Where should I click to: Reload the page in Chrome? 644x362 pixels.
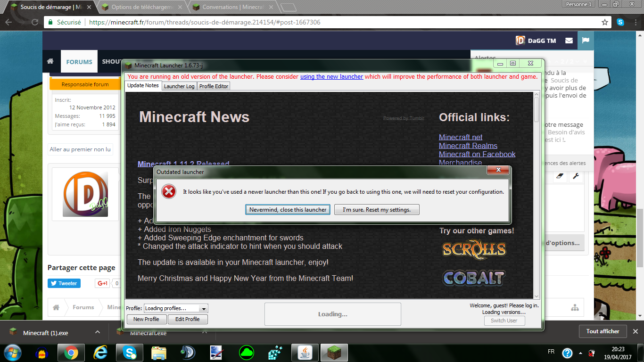pyautogui.click(x=35, y=22)
